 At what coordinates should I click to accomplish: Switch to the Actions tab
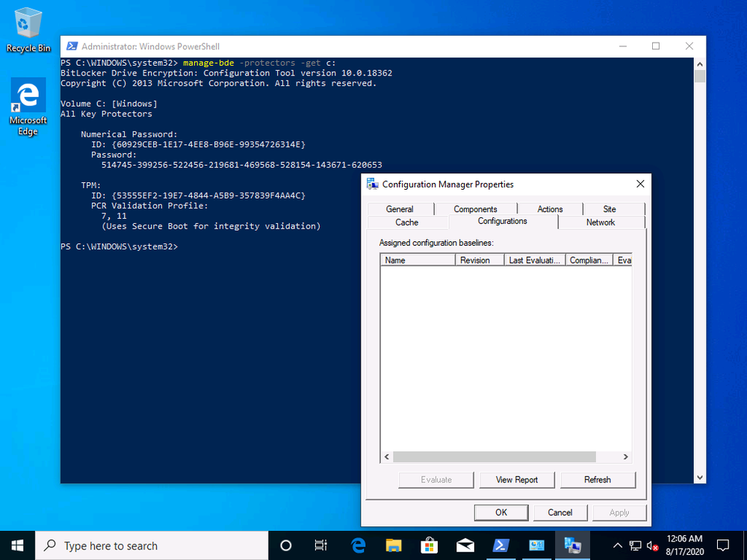(x=550, y=209)
